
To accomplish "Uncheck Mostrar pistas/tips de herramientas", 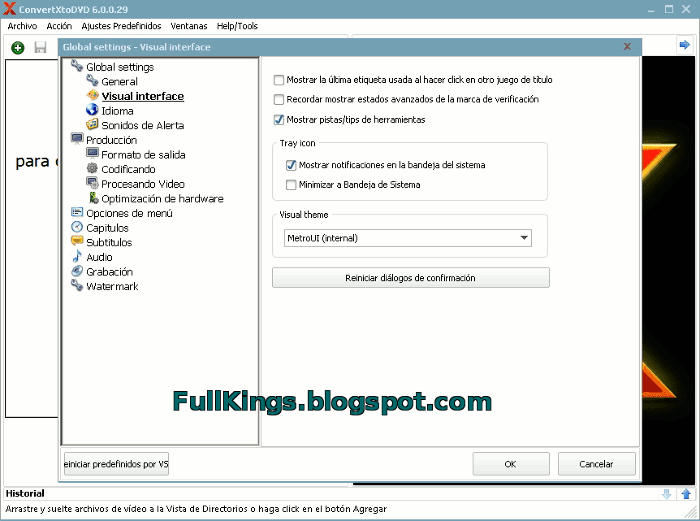I will tap(279, 120).
